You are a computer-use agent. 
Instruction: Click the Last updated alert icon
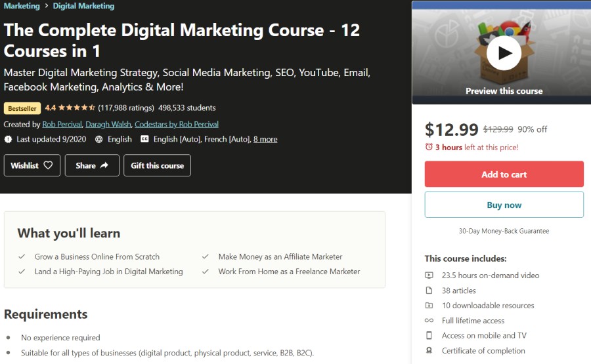[8, 139]
